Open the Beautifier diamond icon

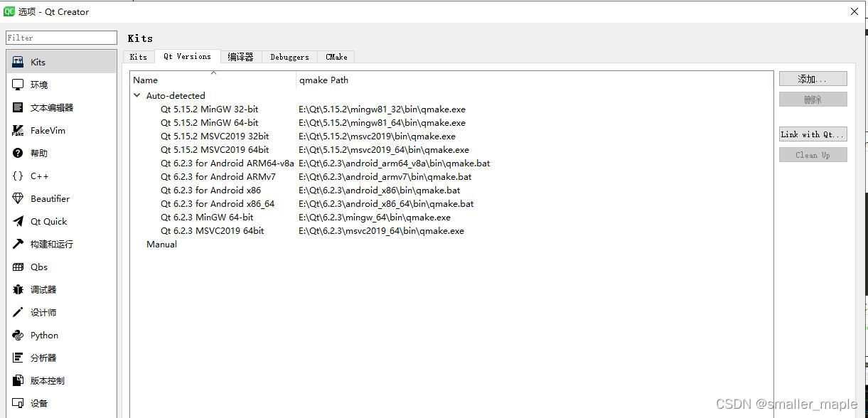18,198
